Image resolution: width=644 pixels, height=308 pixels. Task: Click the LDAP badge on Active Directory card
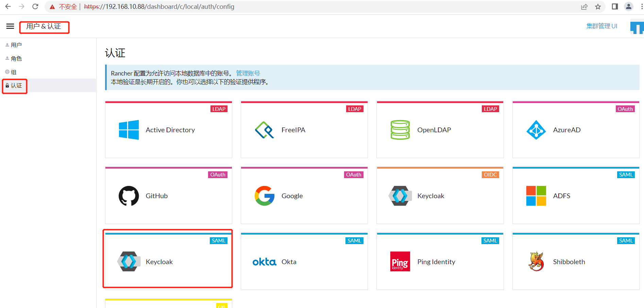pyautogui.click(x=219, y=109)
